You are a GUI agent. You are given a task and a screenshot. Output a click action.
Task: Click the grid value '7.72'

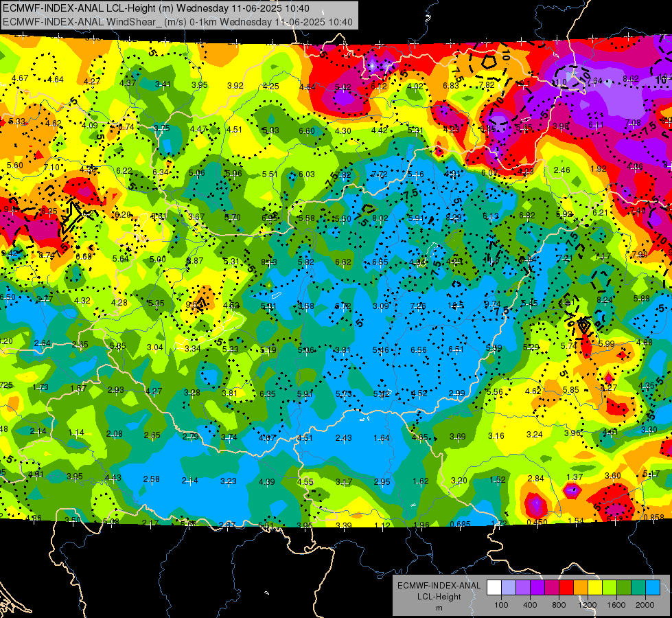(380, 174)
